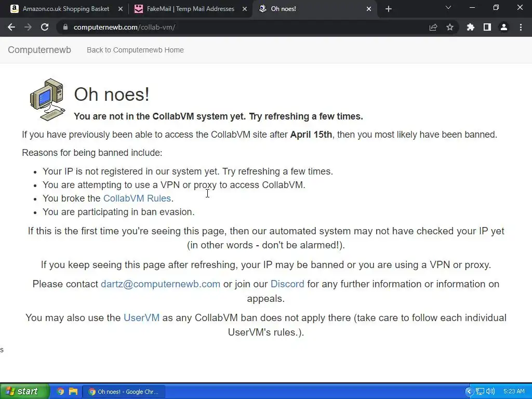Click the volume speaker tray icon
Screen dimensions: 532x399
(x=490, y=392)
